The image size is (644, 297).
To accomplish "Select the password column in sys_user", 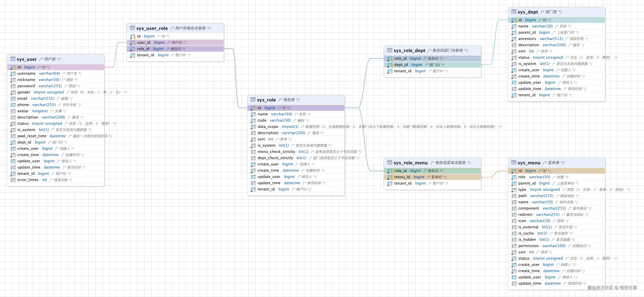I will pyautogui.click(x=56, y=86).
